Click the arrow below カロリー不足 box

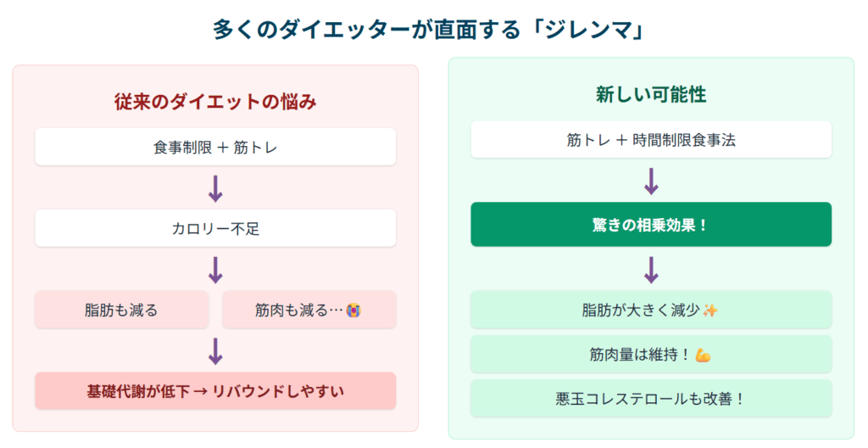click(215, 270)
